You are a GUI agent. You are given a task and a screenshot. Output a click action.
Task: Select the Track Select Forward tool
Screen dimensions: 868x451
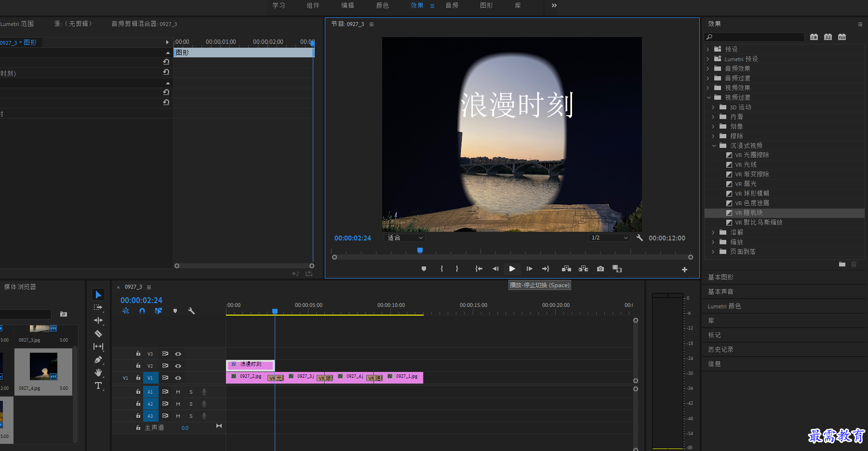click(x=98, y=307)
